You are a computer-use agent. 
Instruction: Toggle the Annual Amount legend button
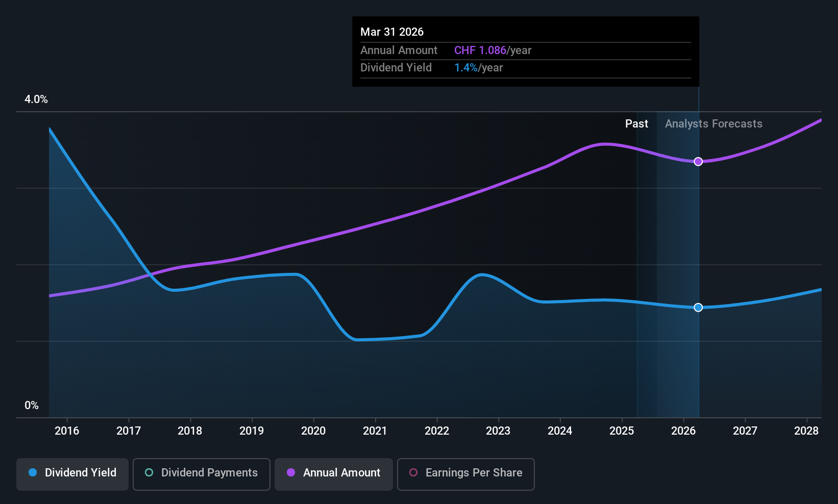pyautogui.click(x=334, y=474)
